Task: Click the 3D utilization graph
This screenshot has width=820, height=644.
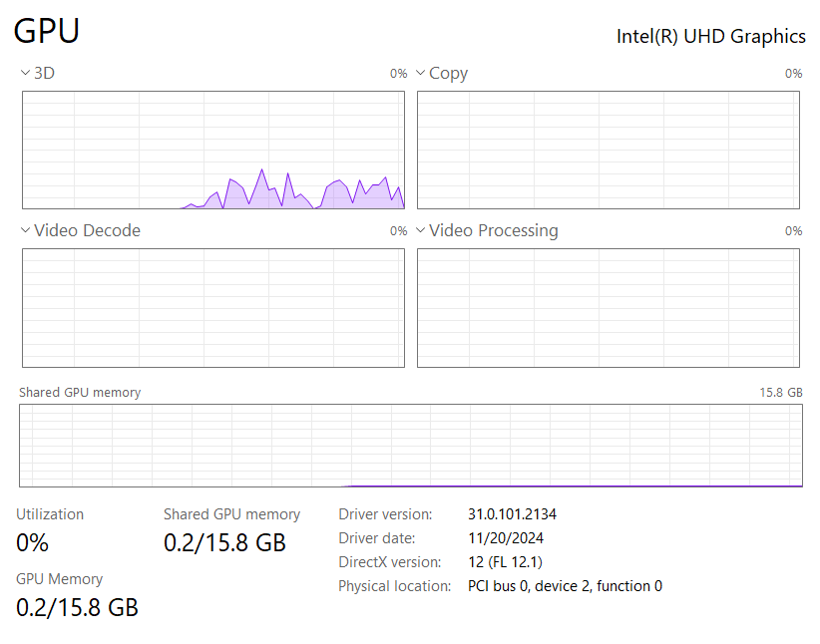Action: [x=213, y=150]
